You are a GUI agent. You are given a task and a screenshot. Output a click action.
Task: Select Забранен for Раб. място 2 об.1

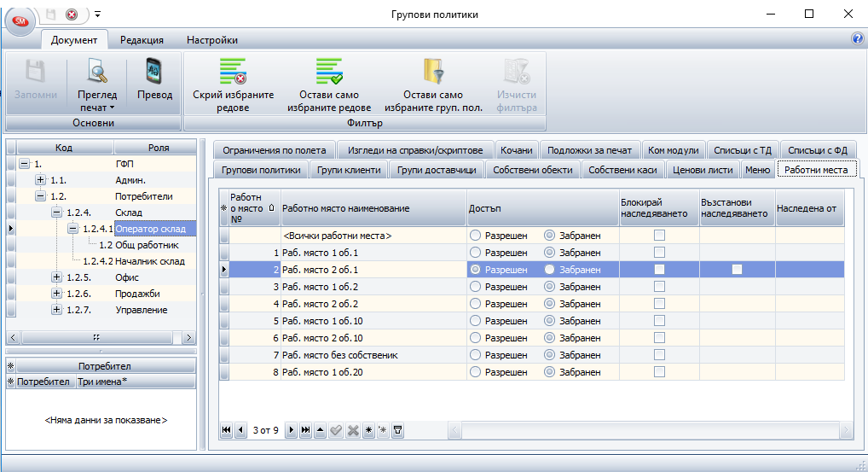pyautogui.click(x=549, y=270)
